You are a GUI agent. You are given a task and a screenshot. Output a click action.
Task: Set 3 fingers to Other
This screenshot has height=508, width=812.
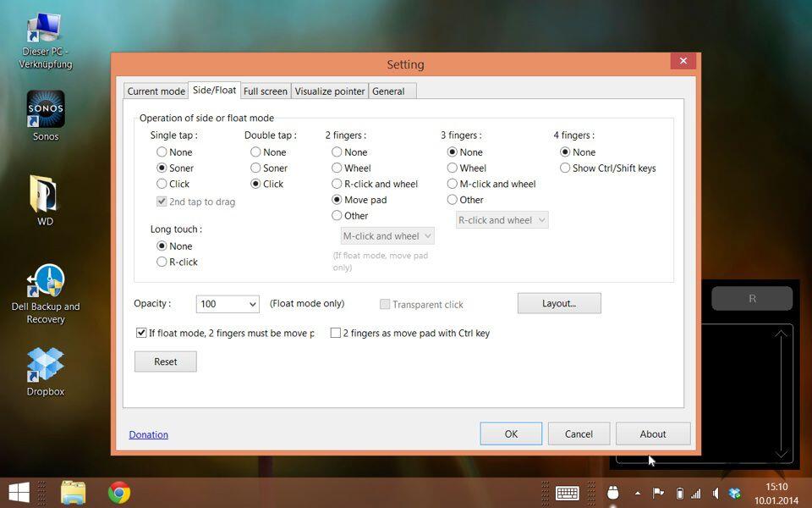pyautogui.click(x=465, y=200)
